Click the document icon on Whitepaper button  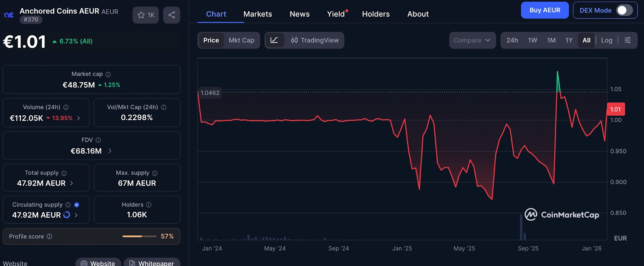[x=132, y=263]
